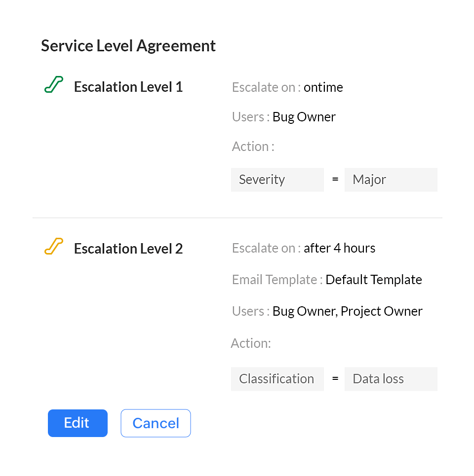The image size is (474, 476).
Task: Click equals sign between Classification and Data loss
Action: 335,379
